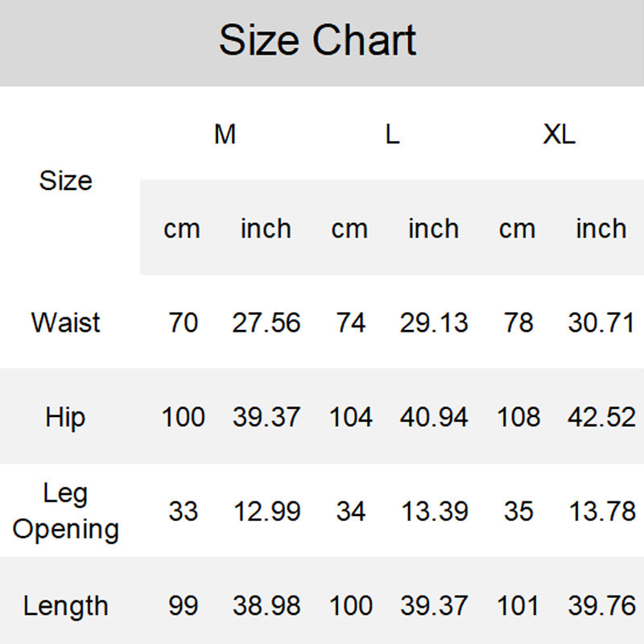This screenshot has height=644, width=644.
Task: Click the 39.76 inch length value
Action: click(x=601, y=605)
